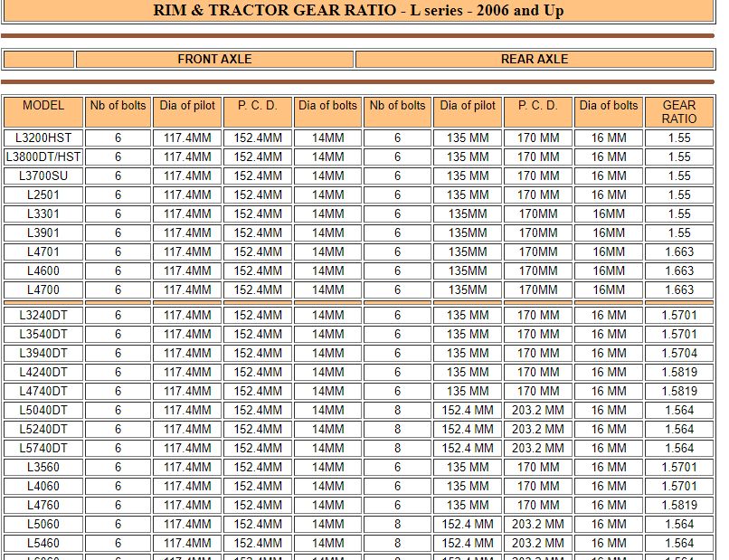Click the first Nb of bolts column header
This screenshot has height=560, width=729.
point(117,106)
